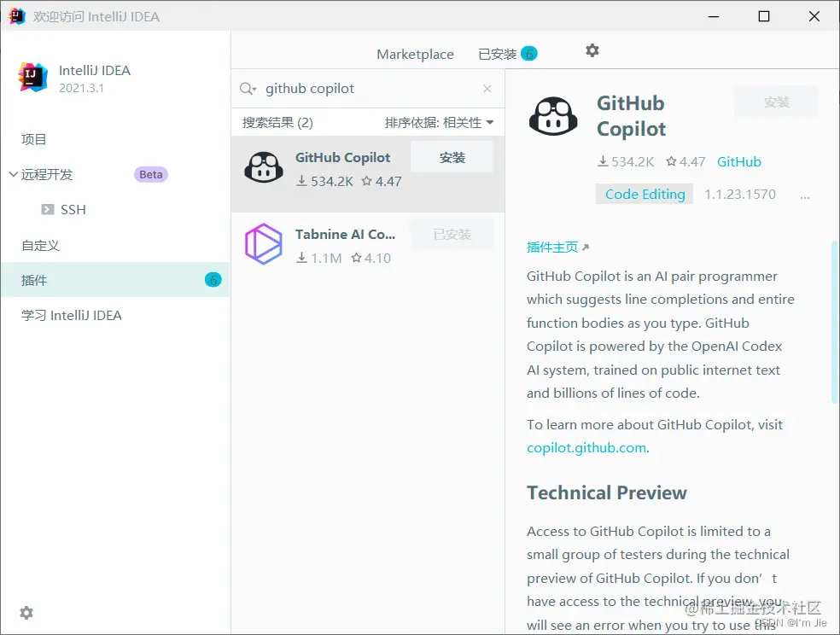Install GitHub Copilot with the 安装 button

[452, 156]
